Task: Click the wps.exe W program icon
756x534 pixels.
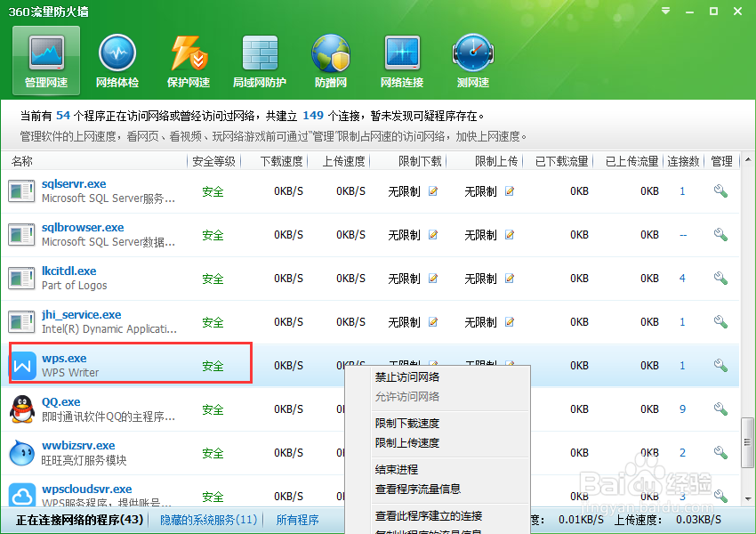Action: (x=22, y=366)
